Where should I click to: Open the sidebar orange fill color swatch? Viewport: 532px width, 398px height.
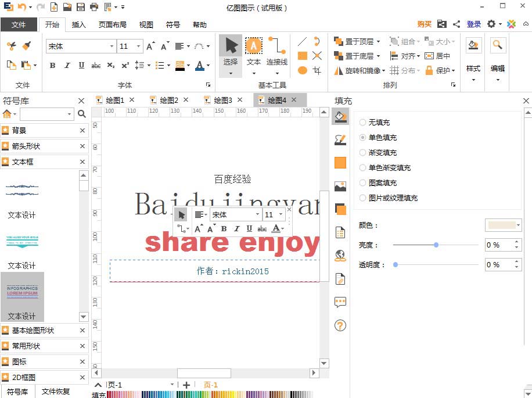340,163
